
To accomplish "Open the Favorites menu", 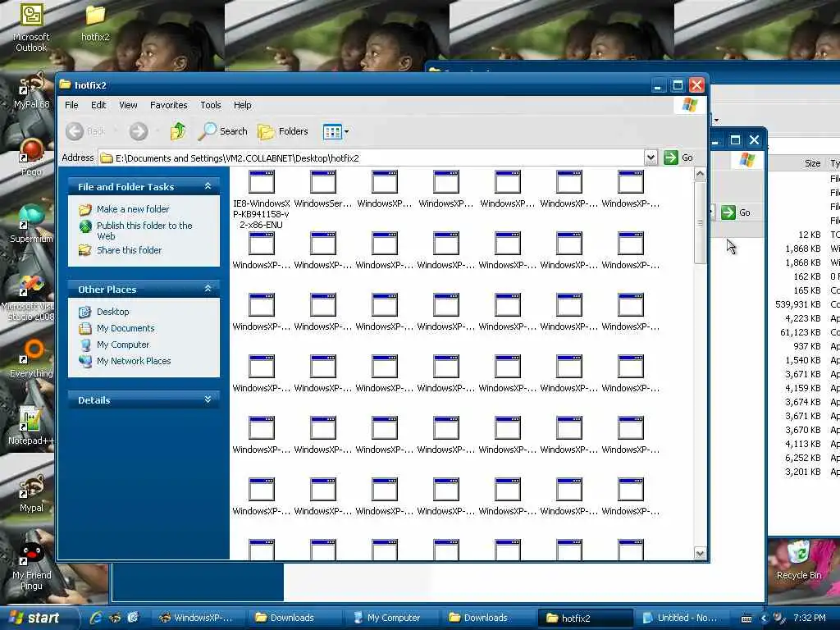I will point(169,105).
